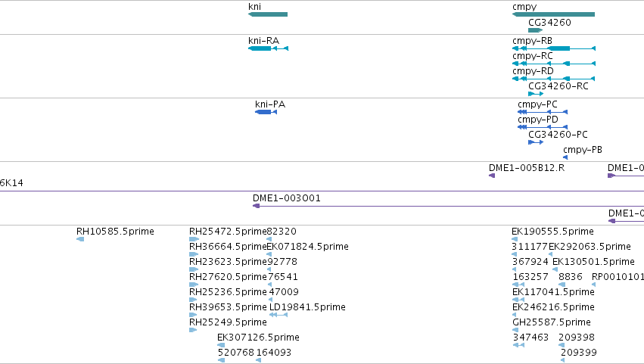The width and height of the screenshot is (644, 364).
Task: Select the kni-RA transcript glyph
Action: (268, 48)
